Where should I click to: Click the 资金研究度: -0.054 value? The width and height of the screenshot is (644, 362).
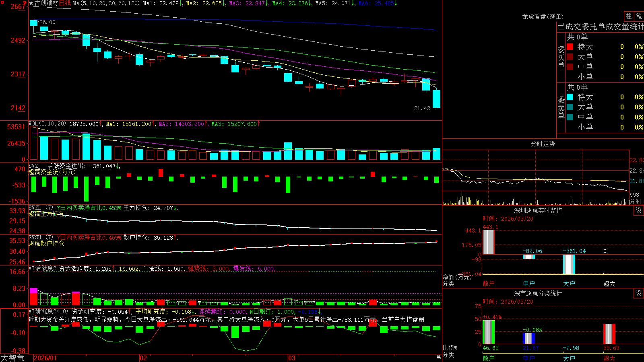tap(100, 311)
